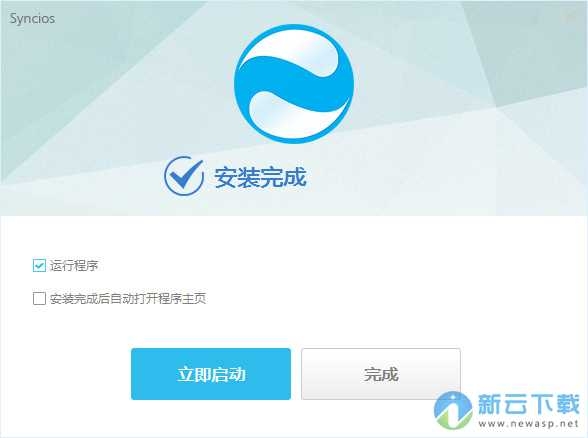Click the 安装完成后自动打开程序主页 label text
The image size is (588, 438).
tap(128, 299)
